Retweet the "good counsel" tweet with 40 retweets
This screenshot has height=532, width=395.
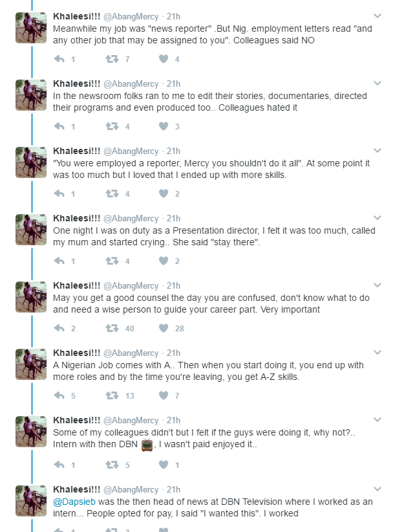click(x=111, y=328)
